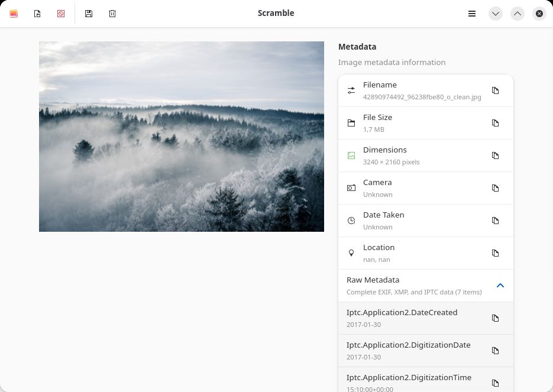Click the green Dimensions image icon
This screenshot has height=392, width=553.
pyautogui.click(x=351, y=155)
